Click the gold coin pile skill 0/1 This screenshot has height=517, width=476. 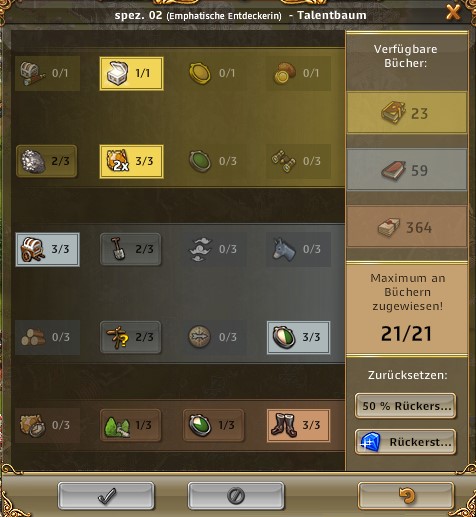tap(298, 73)
